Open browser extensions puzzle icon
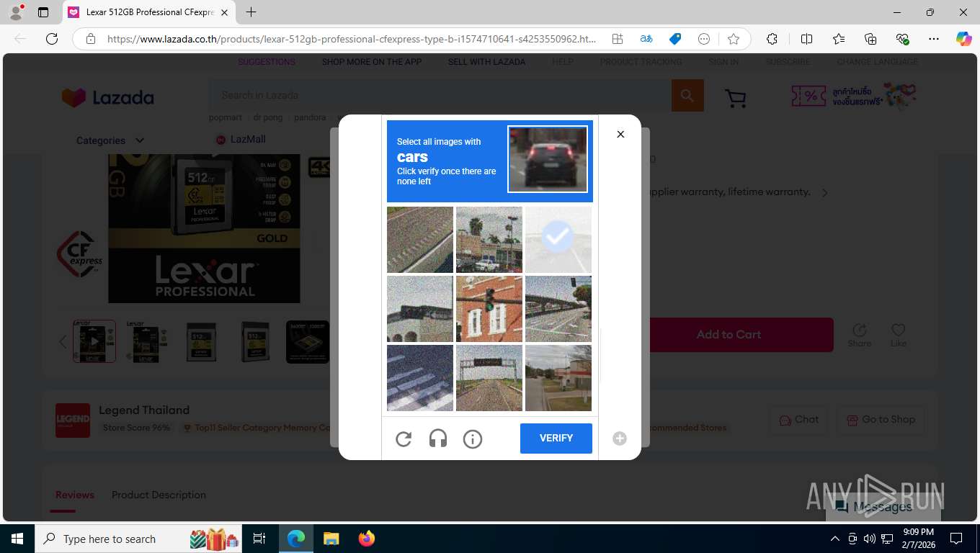980x553 pixels. tap(772, 39)
